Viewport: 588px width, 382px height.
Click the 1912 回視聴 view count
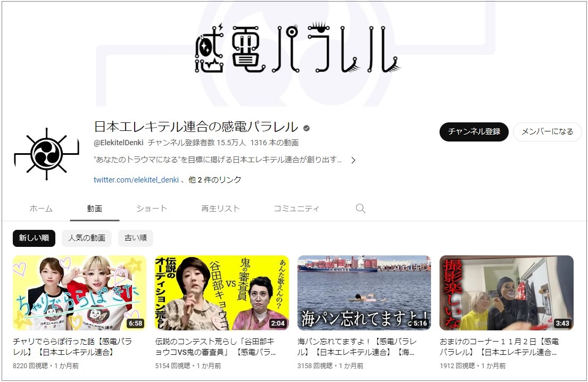click(x=458, y=366)
